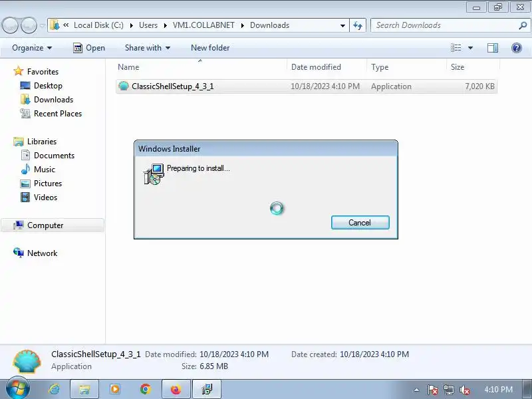Launch Google Chrome from taskbar
Image resolution: width=532 pixels, height=399 pixels.
point(146,389)
